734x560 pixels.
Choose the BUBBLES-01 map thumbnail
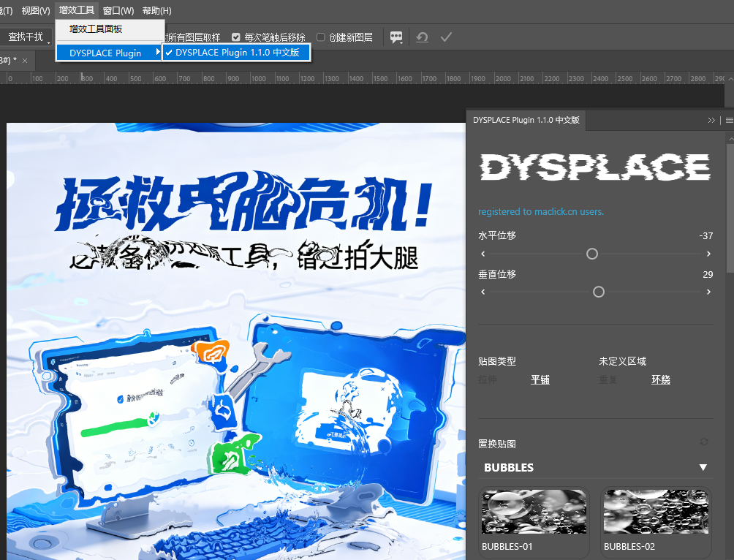coord(534,512)
